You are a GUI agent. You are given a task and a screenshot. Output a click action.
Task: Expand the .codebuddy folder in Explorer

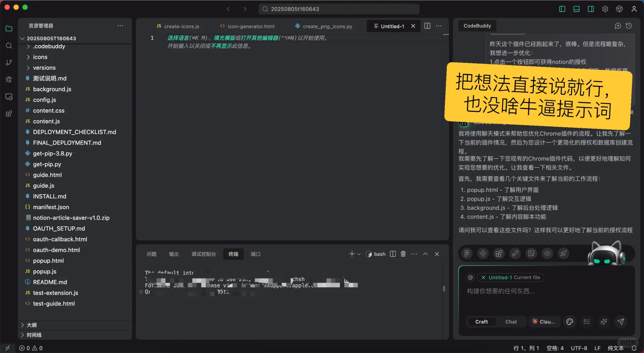28,46
